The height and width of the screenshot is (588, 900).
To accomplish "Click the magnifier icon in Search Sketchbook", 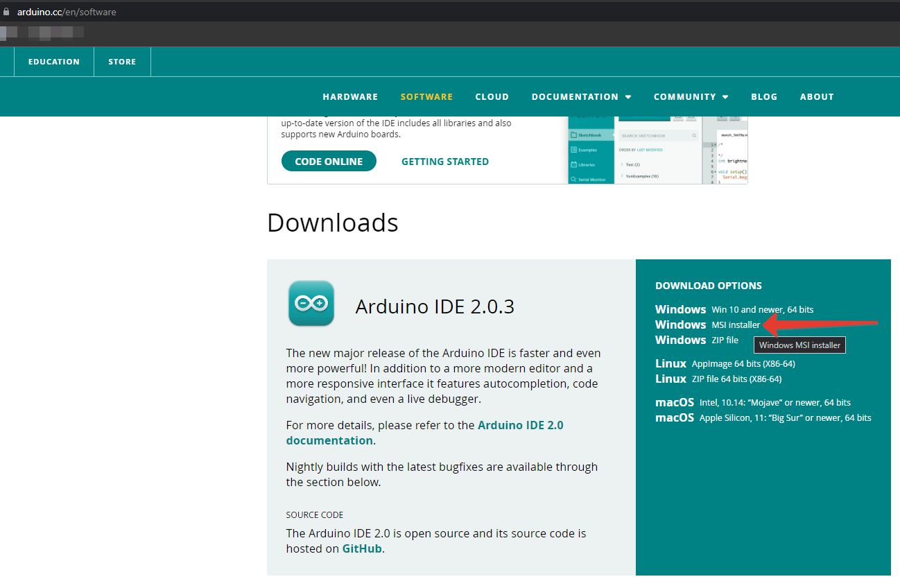I will click(x=693, y=135).
